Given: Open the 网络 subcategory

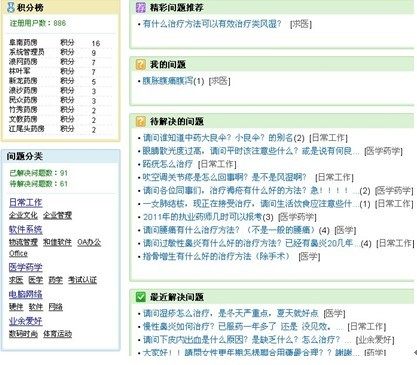Looking at the screenshot, I should tap(56, 307).
